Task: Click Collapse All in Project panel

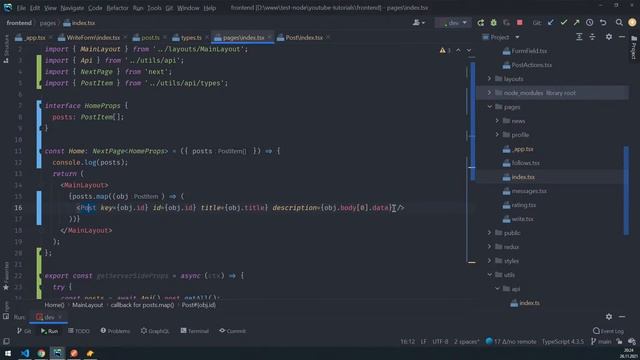Action: (x=592, y=37)
